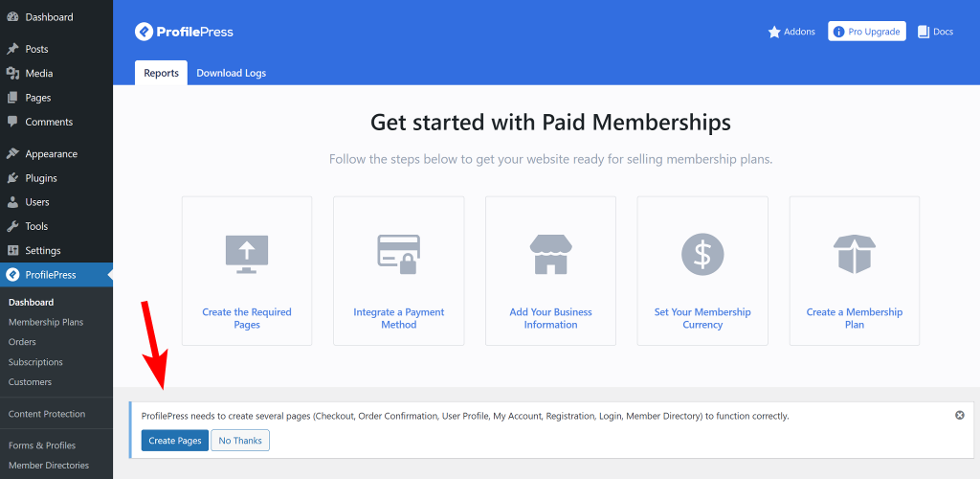Screen dimensions: 980x479
Task: Click the ProfilePress logo icon in the header
Action: [144, 32]
